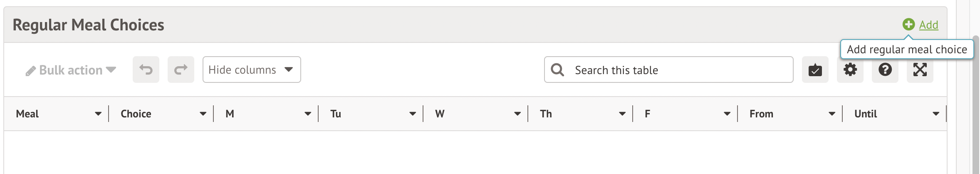
Task: Open the Bulk action menu
Action: [x=71, y=70]
